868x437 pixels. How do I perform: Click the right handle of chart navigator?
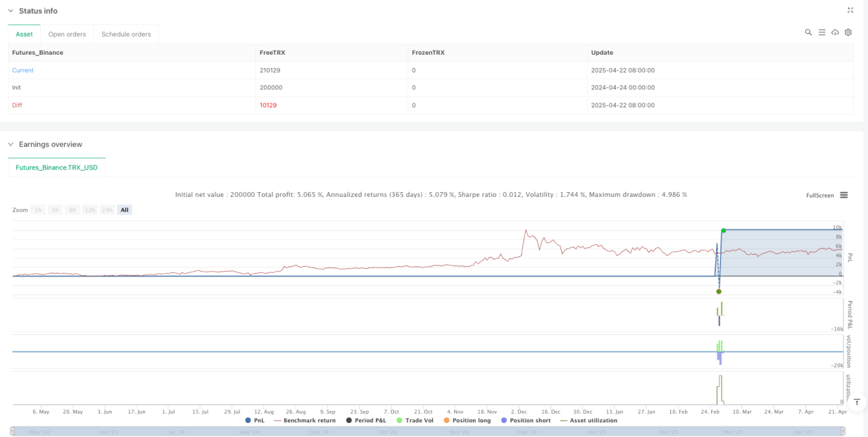845,432
